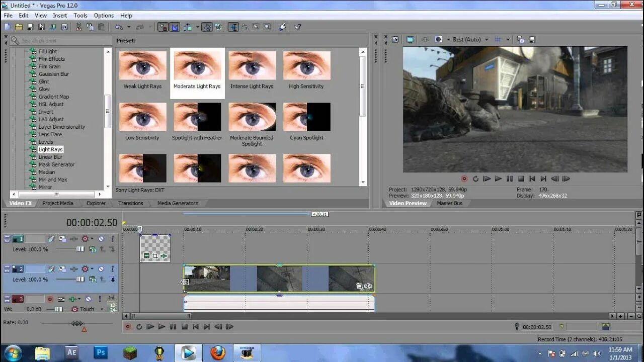Screen dimensions: 644x362
Task: Open the Project Properties icon above video preview
Action: point(395,39)
